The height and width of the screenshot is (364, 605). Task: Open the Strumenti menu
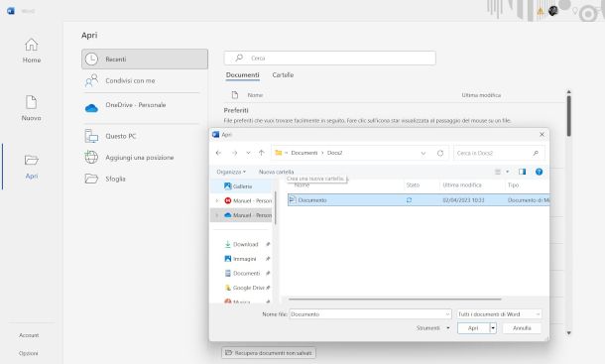(432, 328)
